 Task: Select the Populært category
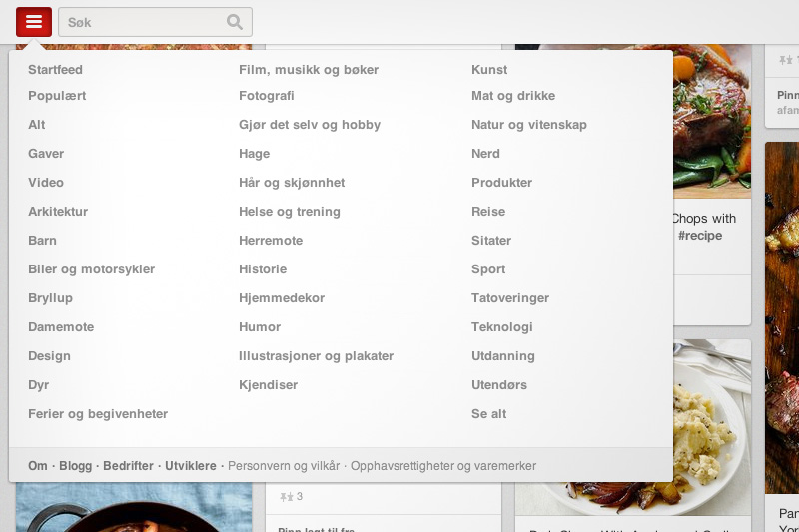click(57, 96)
